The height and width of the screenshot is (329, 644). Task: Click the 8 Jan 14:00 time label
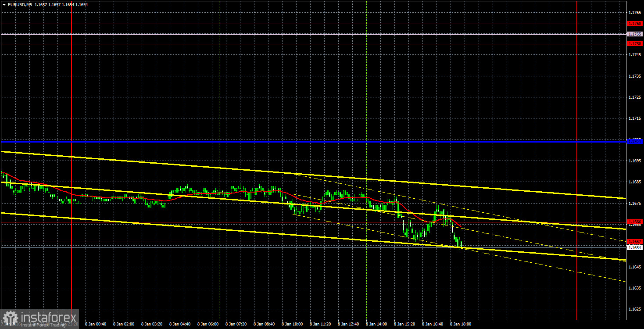(x=376, y=324)
